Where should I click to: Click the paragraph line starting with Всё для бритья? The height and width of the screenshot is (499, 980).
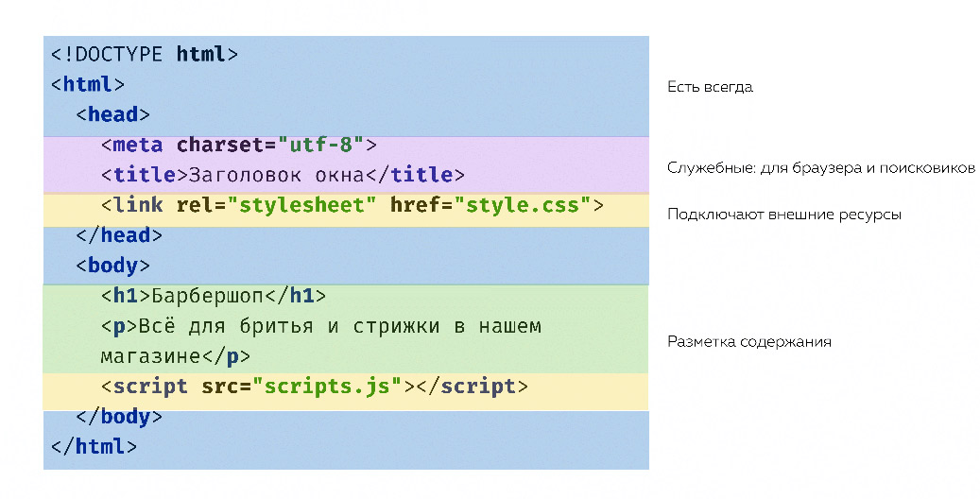click(320, 326)
